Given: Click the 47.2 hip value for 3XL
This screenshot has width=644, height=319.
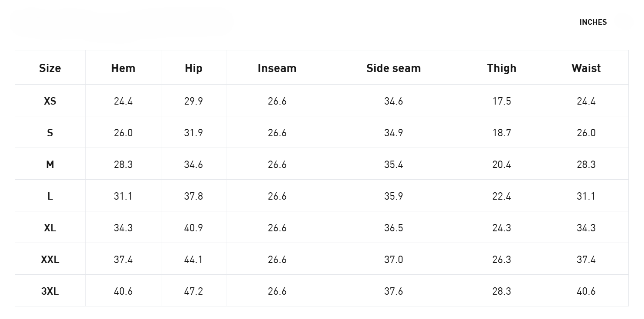Looking at the screenshot, I should pos(193,291).
